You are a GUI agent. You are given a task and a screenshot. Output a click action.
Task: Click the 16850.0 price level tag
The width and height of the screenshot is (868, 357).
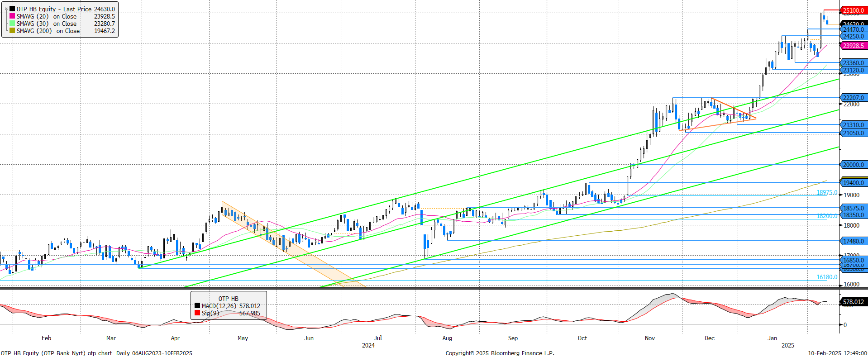click(x=853, y=260)
